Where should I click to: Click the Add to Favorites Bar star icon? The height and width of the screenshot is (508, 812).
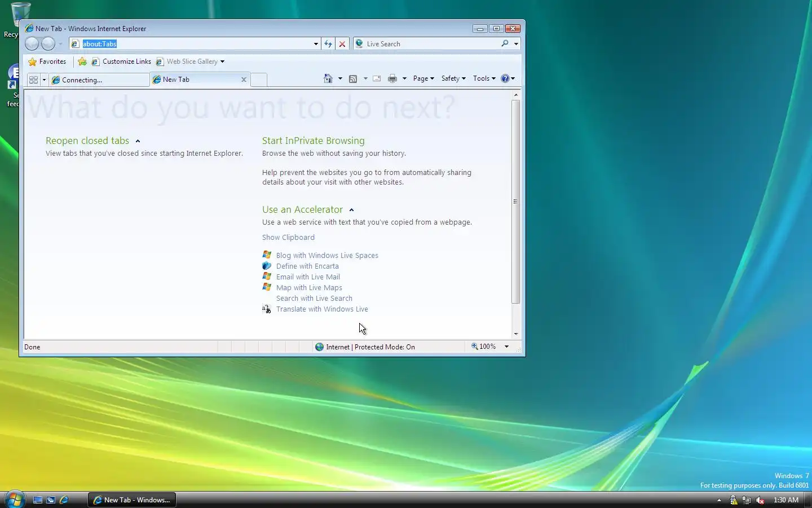(82, 62)
